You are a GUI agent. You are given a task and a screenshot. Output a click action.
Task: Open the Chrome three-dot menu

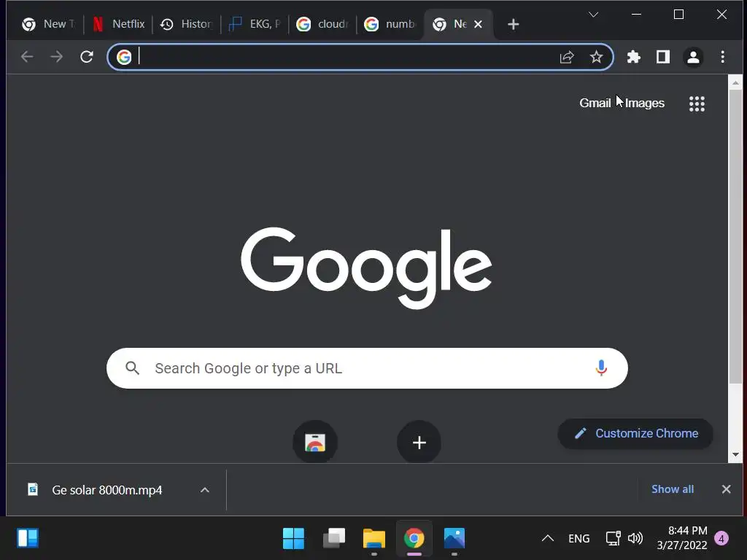[x=723, y=57]
